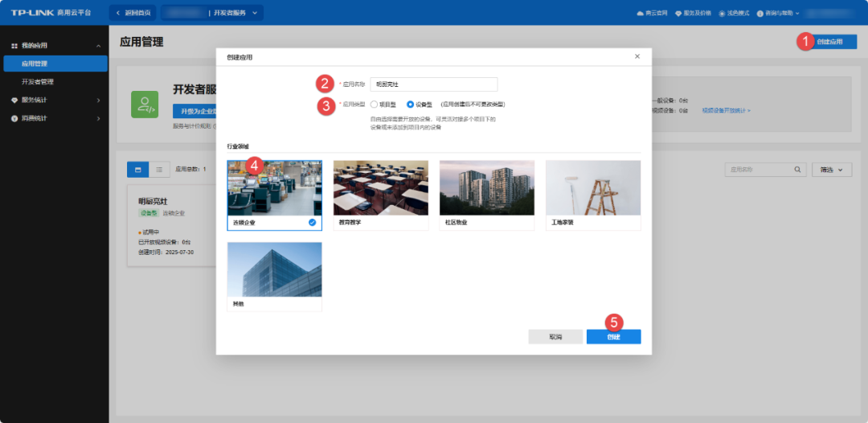Switch to list view icon
Image resolution: width=868 pixels, height=423 pixels.
(159, 170)
